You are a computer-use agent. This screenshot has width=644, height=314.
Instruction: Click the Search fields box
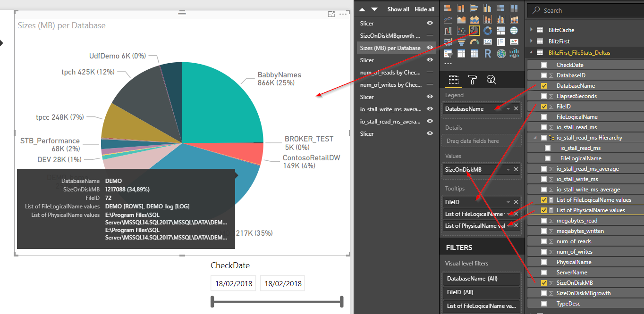[x=585, y=10]
